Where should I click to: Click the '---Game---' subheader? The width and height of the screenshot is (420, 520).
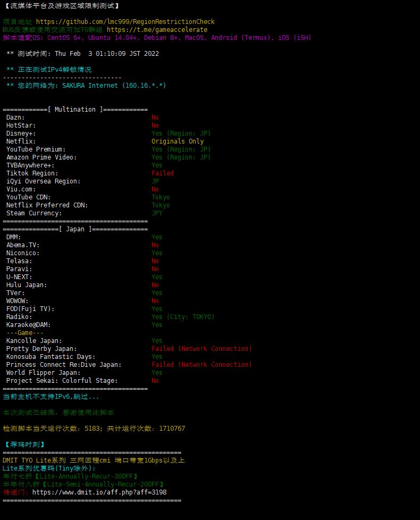[x=25, y=333]
